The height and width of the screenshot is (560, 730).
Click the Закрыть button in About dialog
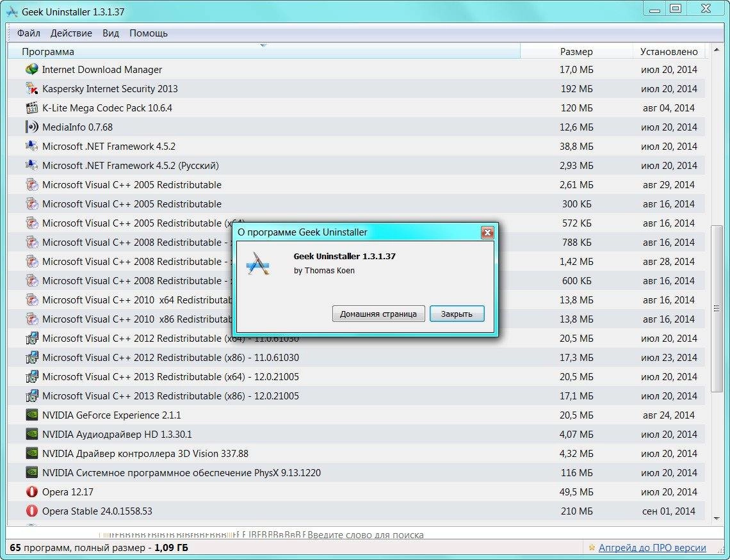(457, 314)
